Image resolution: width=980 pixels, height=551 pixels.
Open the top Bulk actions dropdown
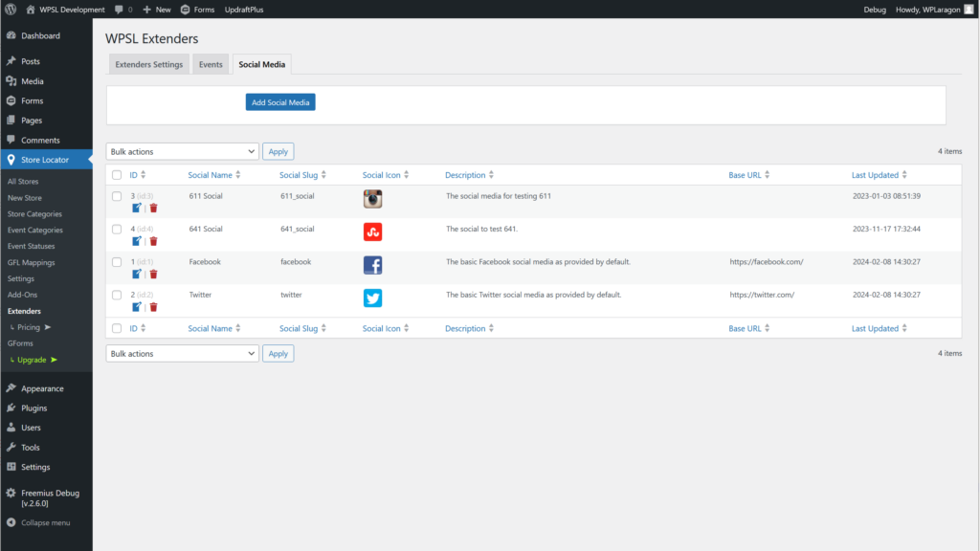182,151
